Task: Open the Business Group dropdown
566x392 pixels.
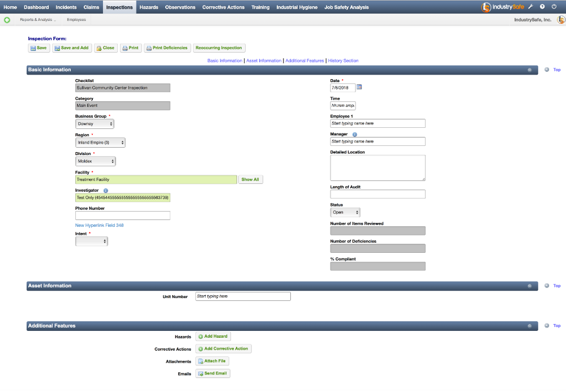Action: (x=95, y=124)
